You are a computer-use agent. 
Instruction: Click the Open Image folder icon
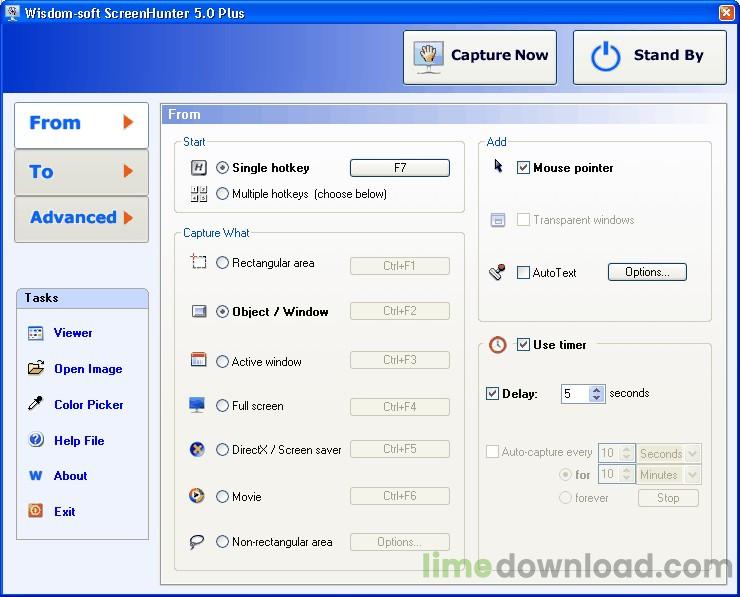(x=36, y=369)
